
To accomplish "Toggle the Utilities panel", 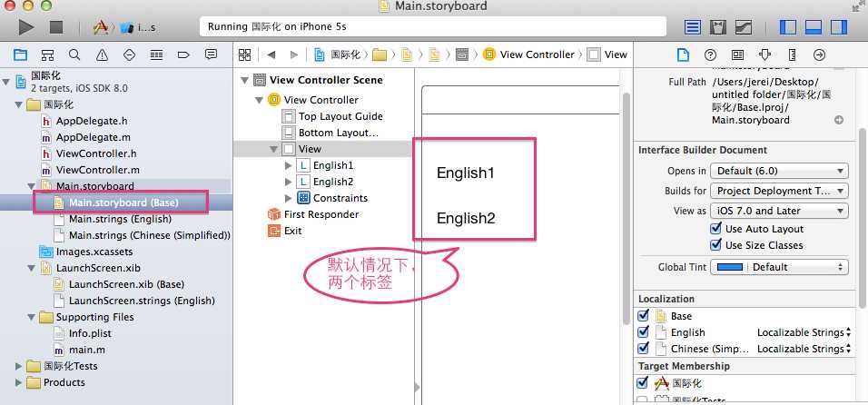I will pyautogui.click(x=839, y=26).
